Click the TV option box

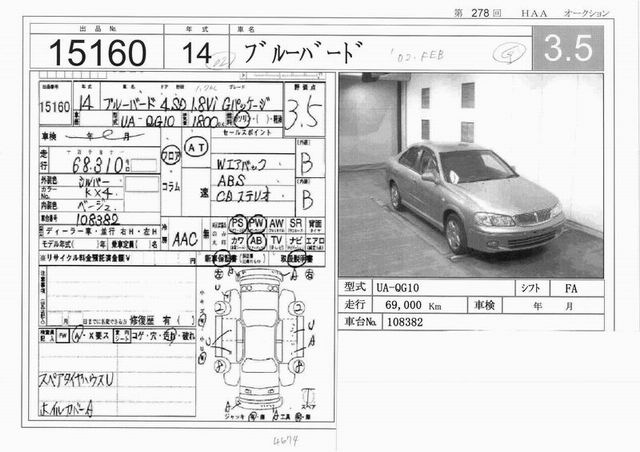(x=276, y=242)
